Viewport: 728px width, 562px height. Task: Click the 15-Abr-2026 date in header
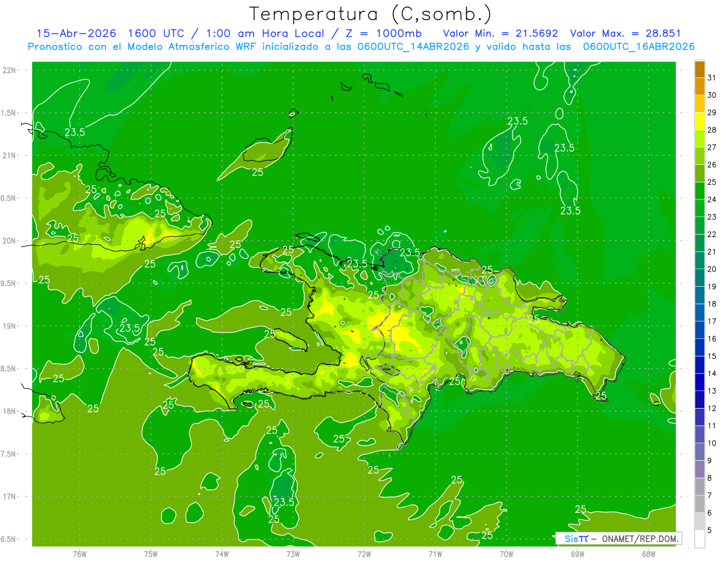76,33
